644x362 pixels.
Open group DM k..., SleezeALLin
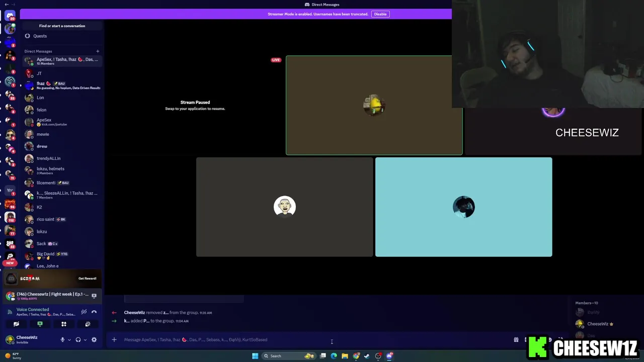tap(62, 195)
